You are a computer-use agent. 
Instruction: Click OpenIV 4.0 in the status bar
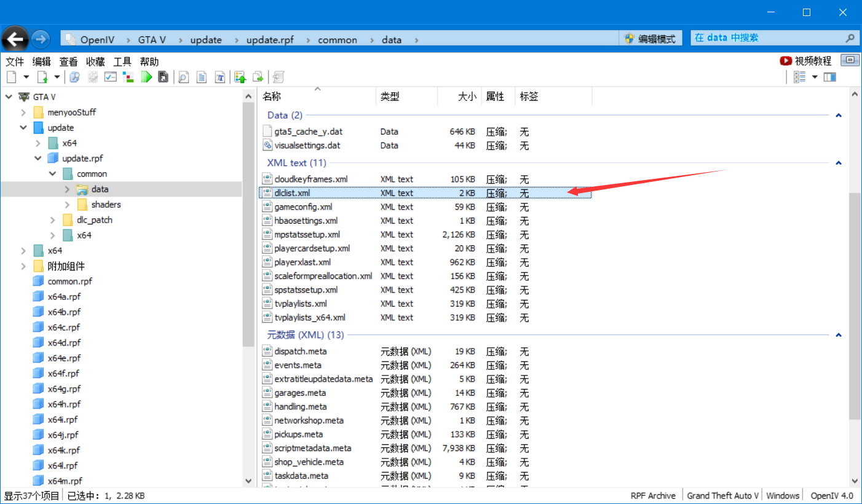click(x=832, y=495)
